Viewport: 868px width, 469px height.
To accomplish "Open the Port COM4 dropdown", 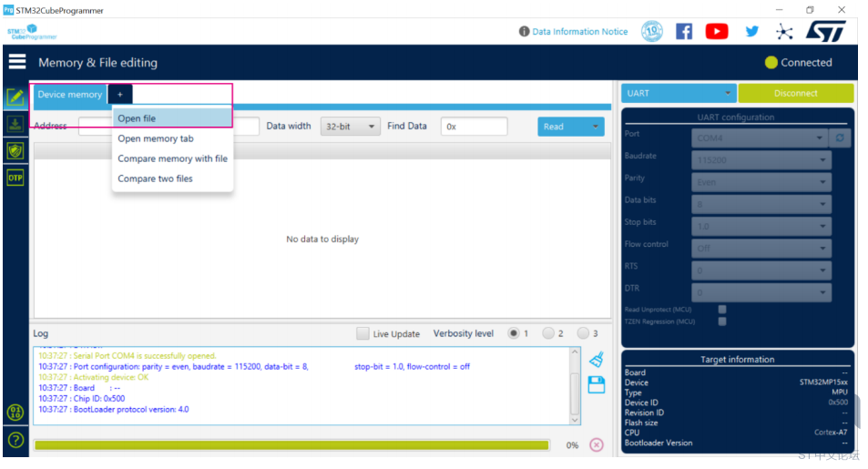I will click(760, 138).
